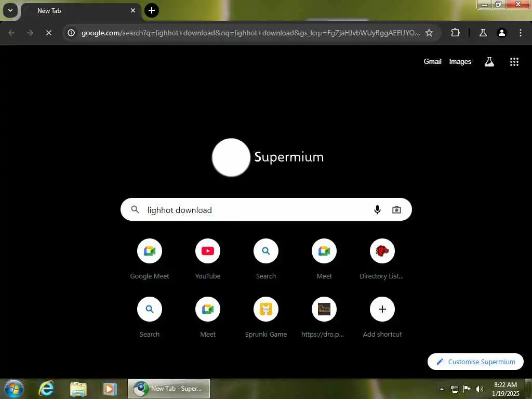Open the Meet shortcut in the second row
This screenshot has width=532, height=399.
pyautogui.click(x=208, y=317)
